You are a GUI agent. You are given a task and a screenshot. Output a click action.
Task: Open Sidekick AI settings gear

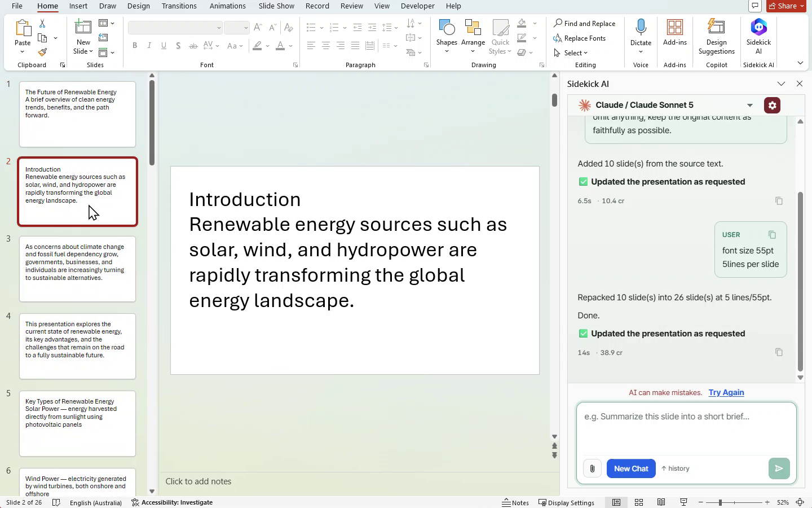(772, 106)
